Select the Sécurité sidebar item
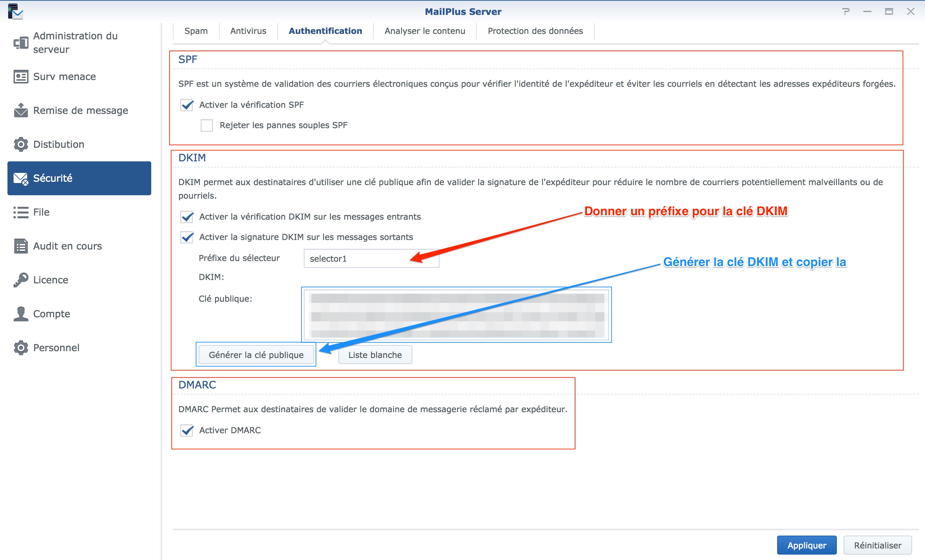 pyautogui.click(x=79, y=178)
